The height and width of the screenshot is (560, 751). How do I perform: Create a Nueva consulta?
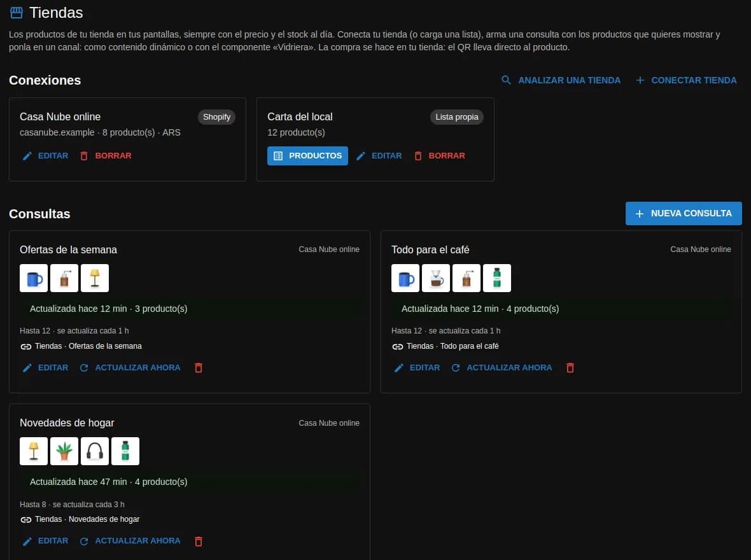tap(684, 214)
